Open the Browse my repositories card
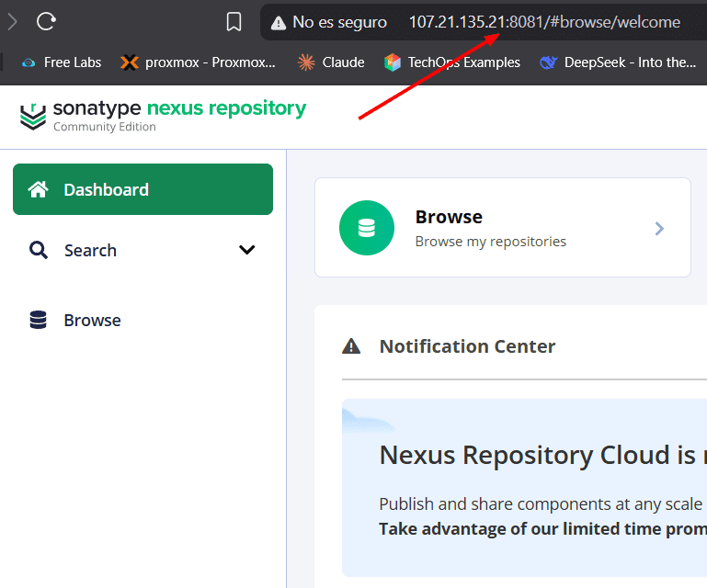 503,228
